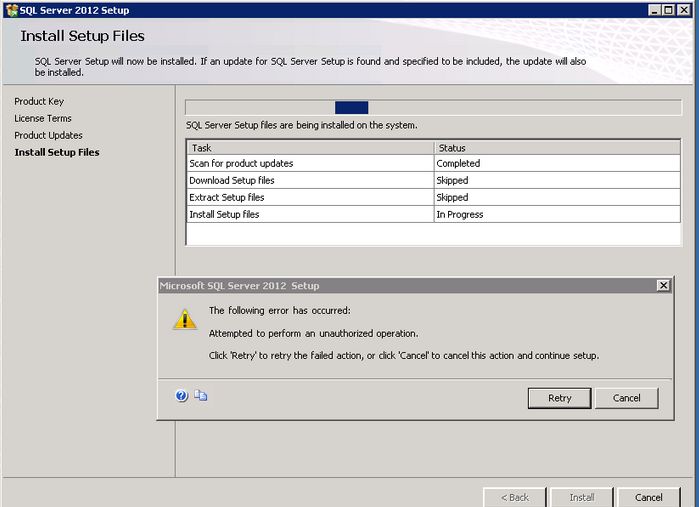
Task: Click 'The following error has occurred:' text
Action: coord(280,310)
